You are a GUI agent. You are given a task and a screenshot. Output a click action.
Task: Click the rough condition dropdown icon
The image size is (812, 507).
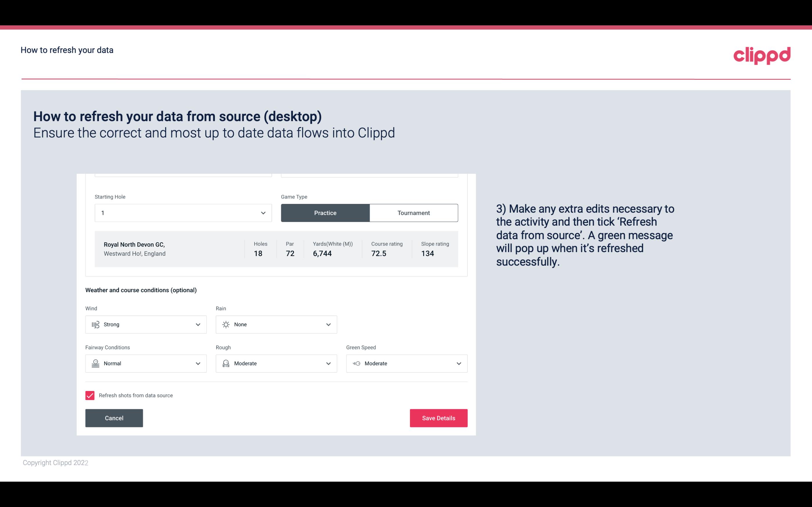click(x=328, y=363)
